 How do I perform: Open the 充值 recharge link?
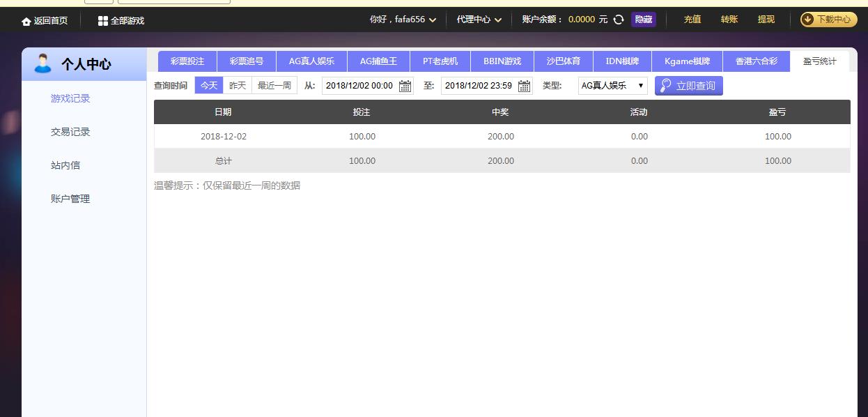pos(692,20)
